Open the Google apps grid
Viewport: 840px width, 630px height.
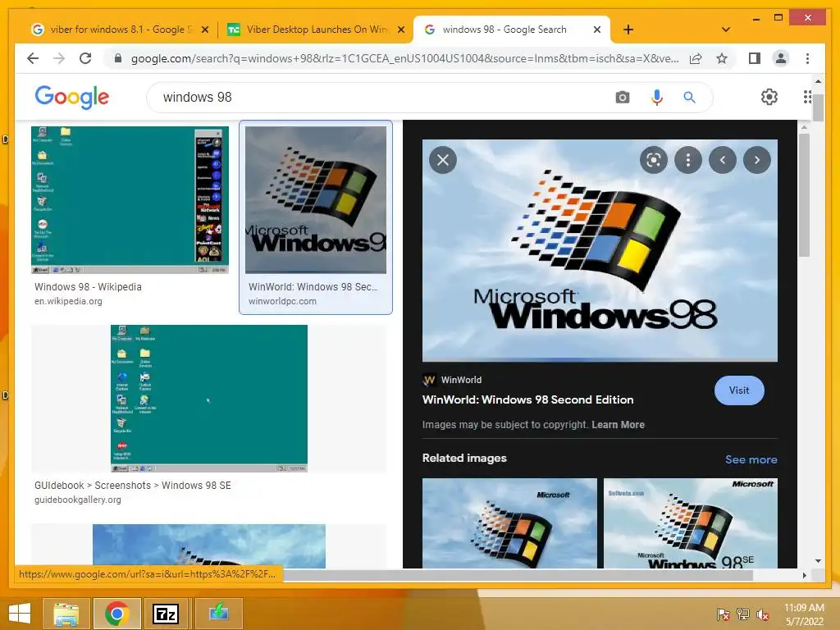tap(807, 97)
